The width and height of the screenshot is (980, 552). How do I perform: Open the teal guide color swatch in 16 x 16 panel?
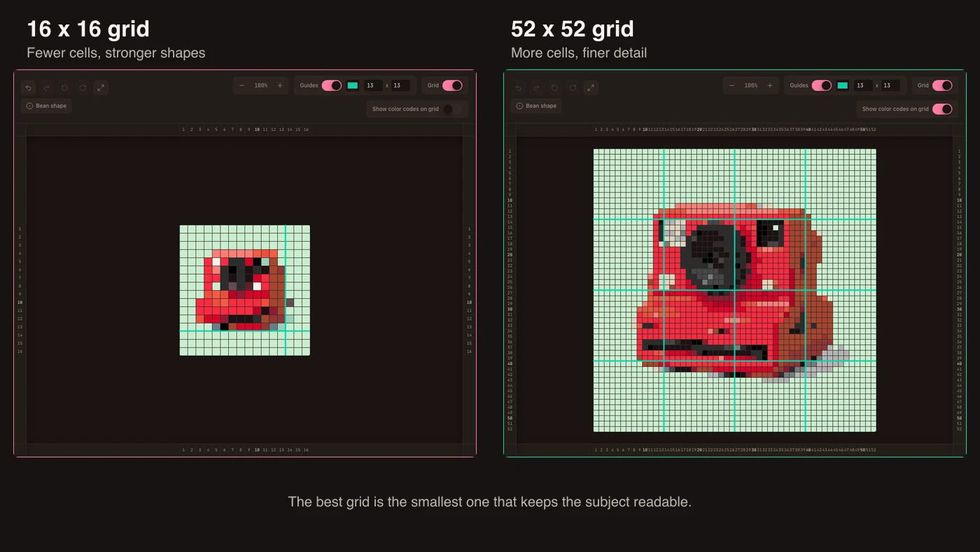(x=353, y=85)
